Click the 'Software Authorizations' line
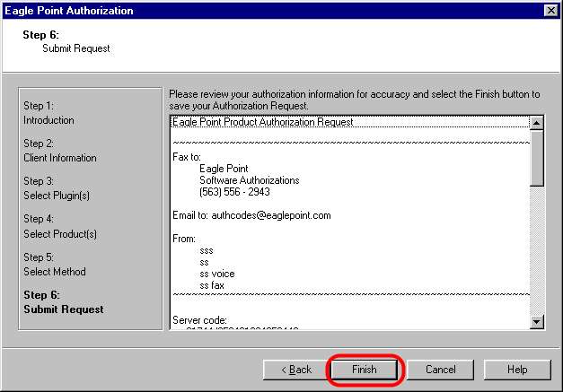This screenshot has width=563, height=392. pos(250,180)
